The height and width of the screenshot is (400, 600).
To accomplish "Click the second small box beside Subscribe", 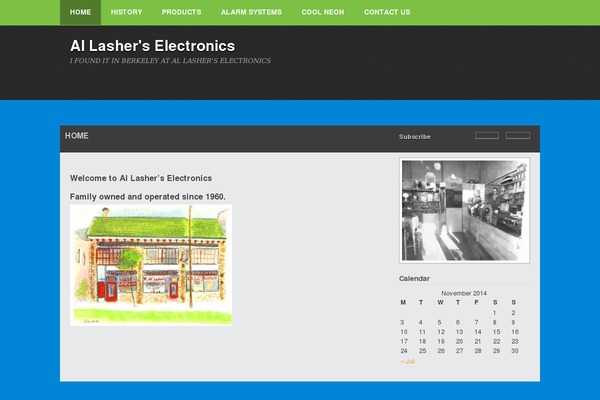I will 518,136.
